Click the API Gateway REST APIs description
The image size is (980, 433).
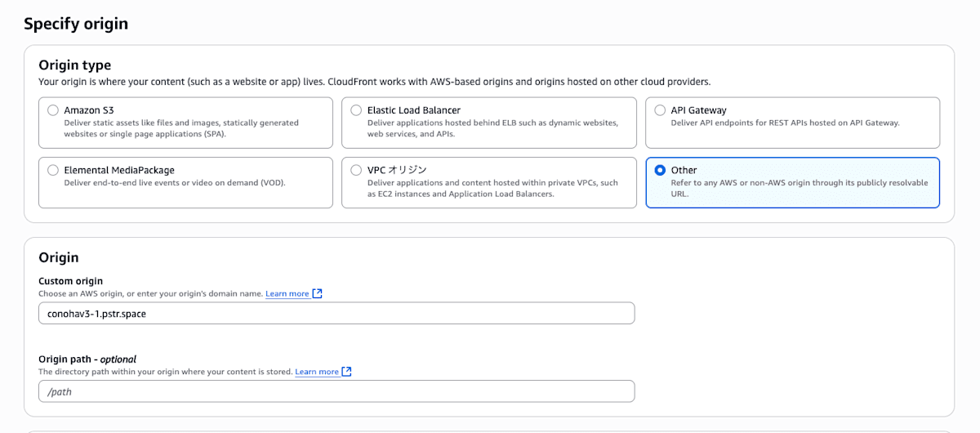(785, 123)
